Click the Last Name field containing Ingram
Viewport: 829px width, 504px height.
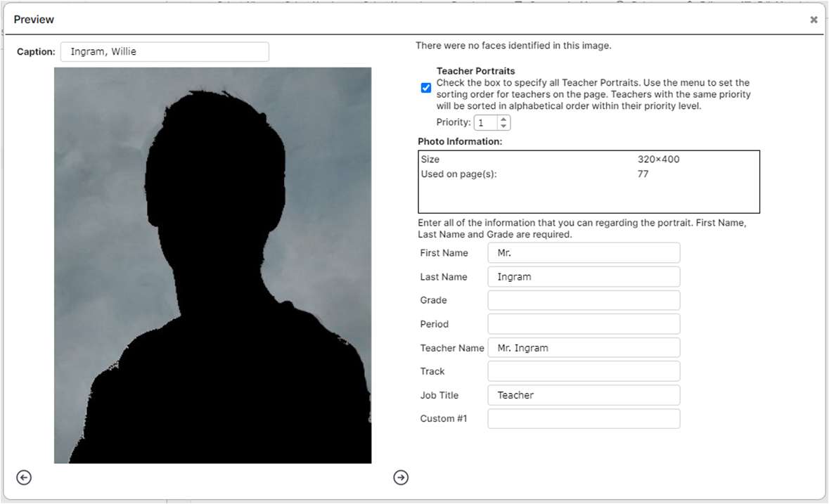(584, 277)
